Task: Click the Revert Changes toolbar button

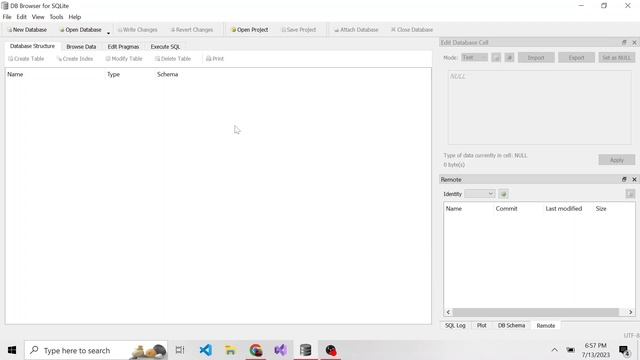Action: coord(192,30)
